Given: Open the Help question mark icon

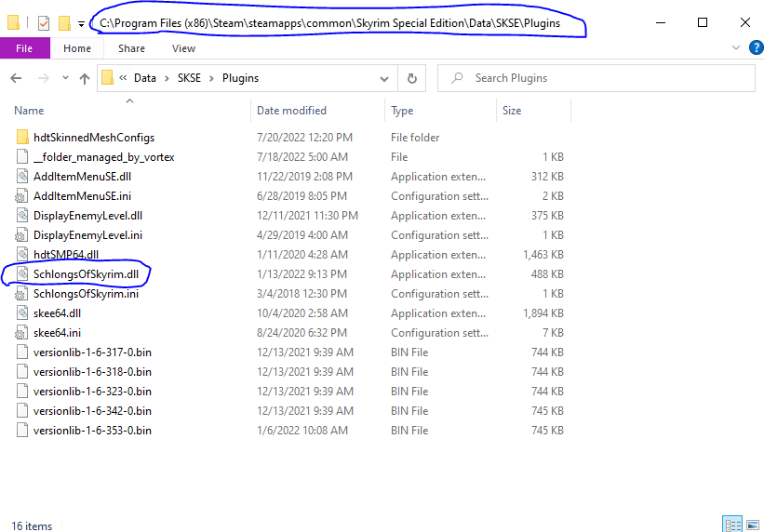Looking at the screenshot, I should pyautogui.click(x=757, y=47).
